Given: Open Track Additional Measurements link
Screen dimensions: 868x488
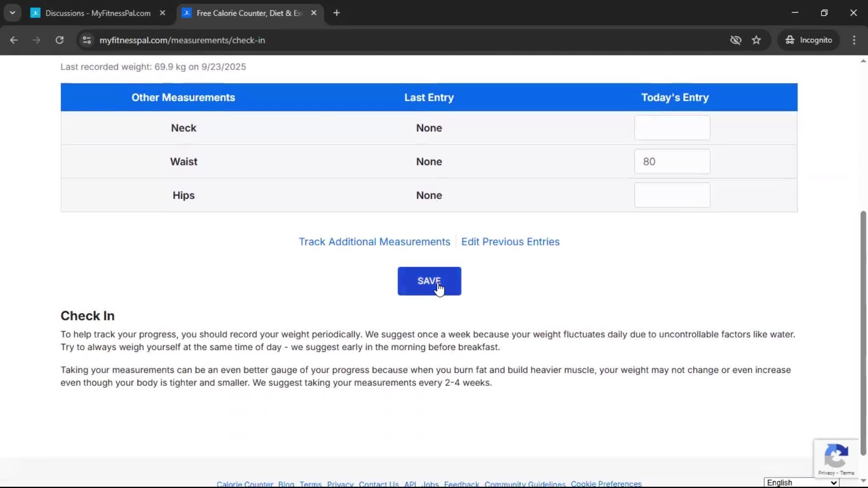Looking at the screenshot, I should [x=374, y=242].
